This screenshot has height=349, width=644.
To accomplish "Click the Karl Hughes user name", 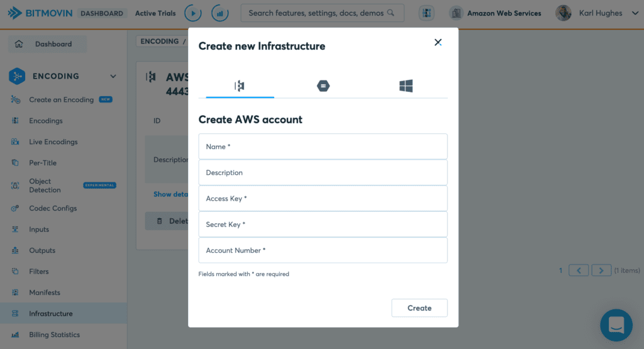I will click(x=601, y=13).
